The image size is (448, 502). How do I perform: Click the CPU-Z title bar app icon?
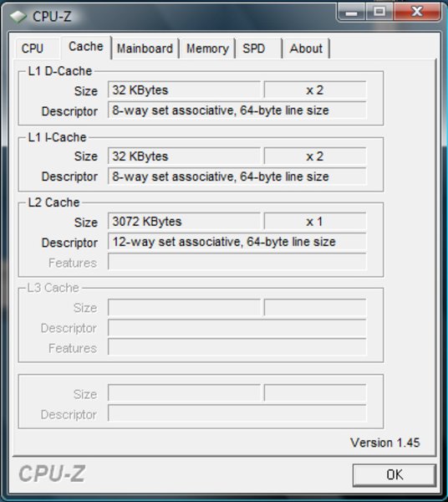18,17
